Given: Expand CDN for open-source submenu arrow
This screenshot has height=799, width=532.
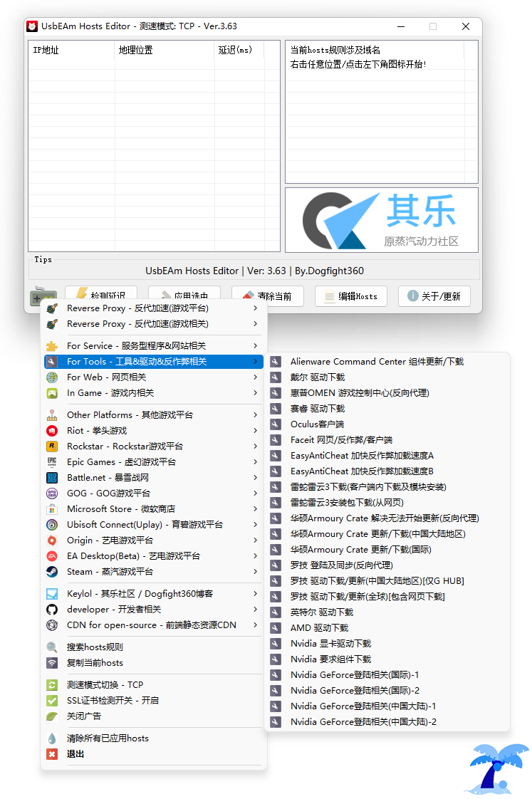Looking at the screenshot, I should click(x=255, y=625).
